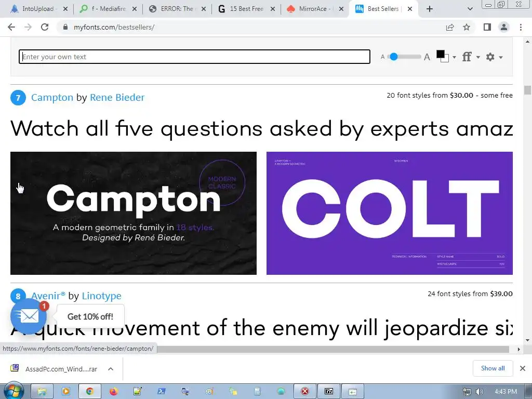Open the Windows Start menu
Screen dimensions: 532x399
[13, 391]
